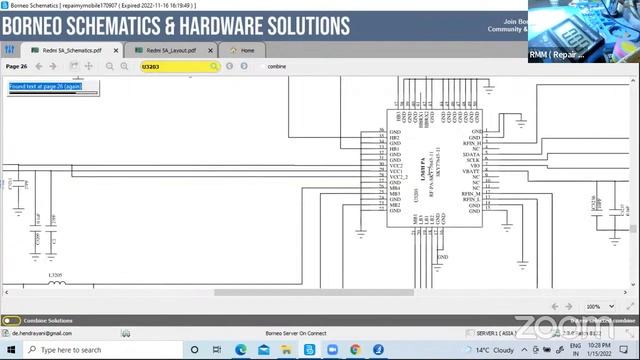Toggle the Combine Solutions switch

pyautogui.click(x=11, y=320)
